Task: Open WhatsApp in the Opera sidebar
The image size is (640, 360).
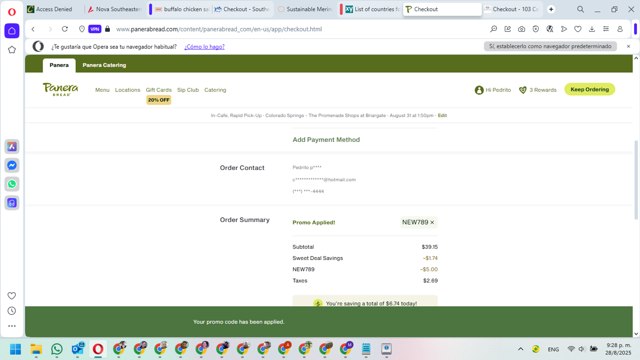Action: tap(12, 184)
